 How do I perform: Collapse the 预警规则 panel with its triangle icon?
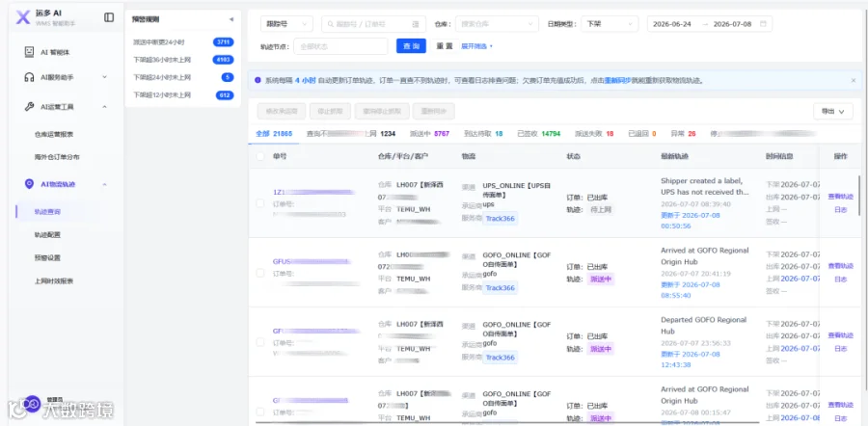tap(231, 19)
